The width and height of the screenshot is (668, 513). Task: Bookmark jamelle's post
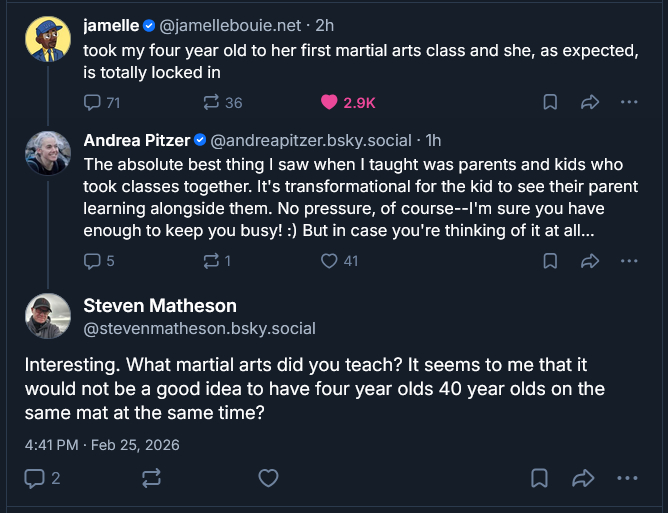[550, 102]
